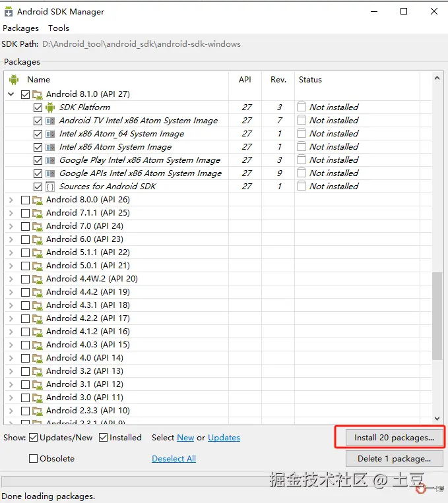Screen dimensions: 448x503
Task: Expand the Android 4.4.2 (API 19) node
Action: 11,292
